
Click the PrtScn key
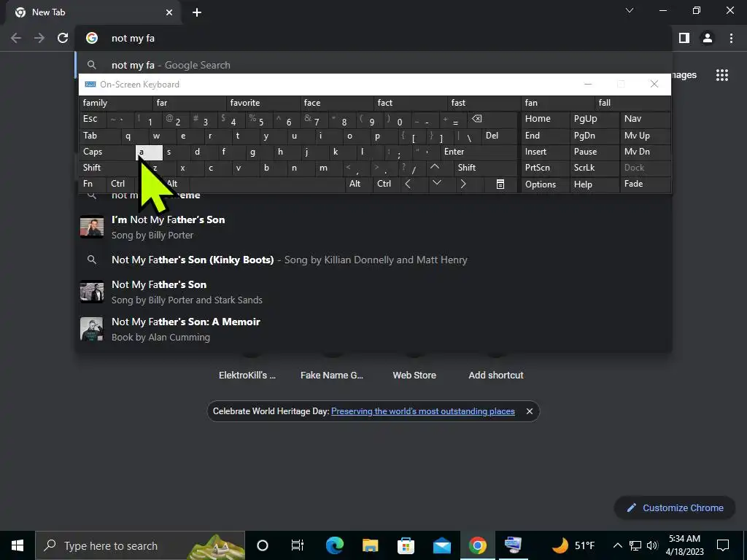click(545, 168)
